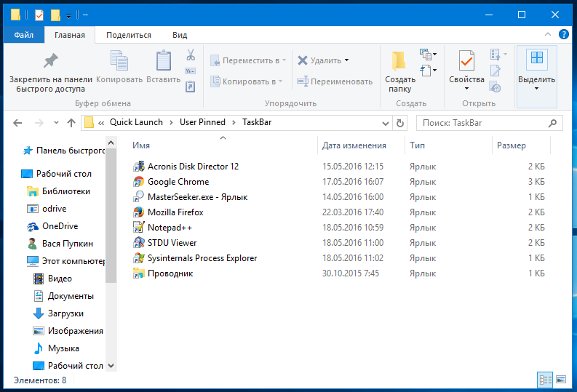This screenshot has height=392, width=577.
Task: Open the address bar history dropdown
Action: tap(386, 123)
